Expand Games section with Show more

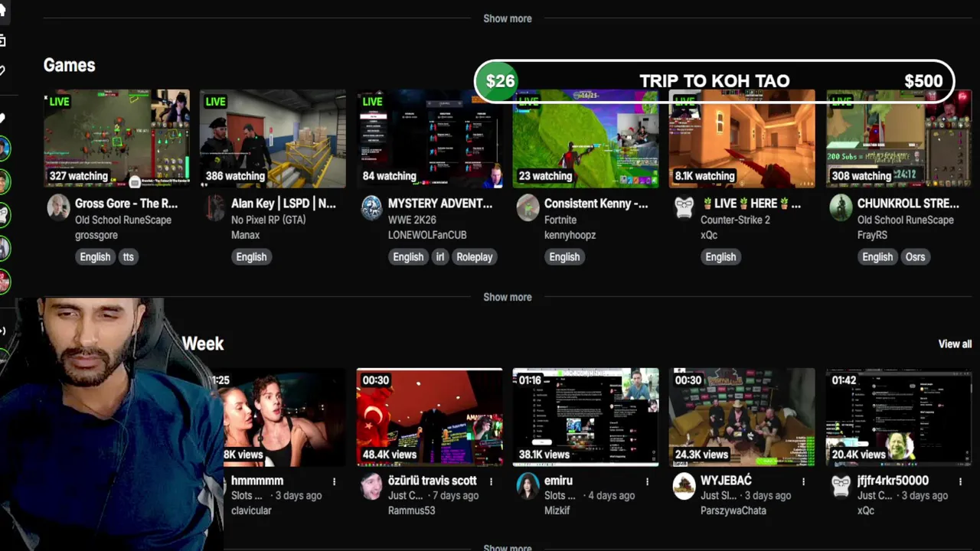pos(507,297)
